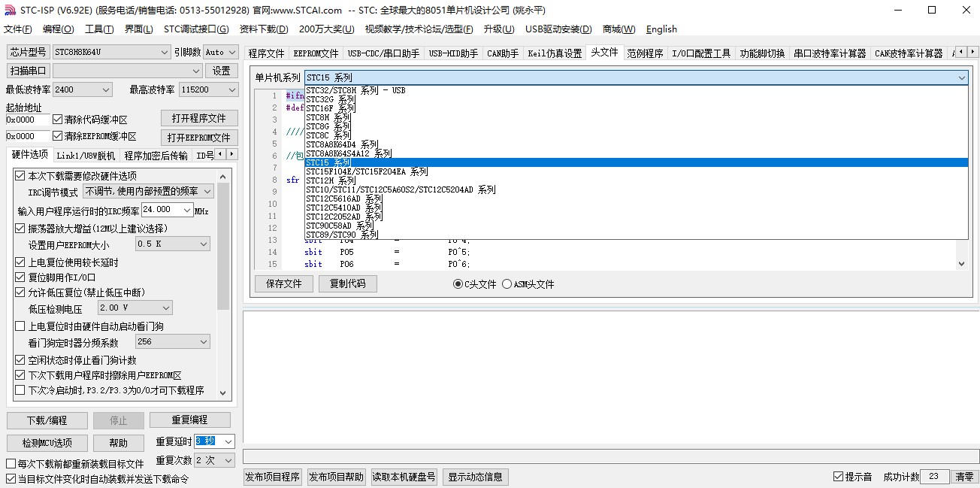980x488 pixels.
Task: Open USB驱动安装(B) menu
Action: coord(558,29)
